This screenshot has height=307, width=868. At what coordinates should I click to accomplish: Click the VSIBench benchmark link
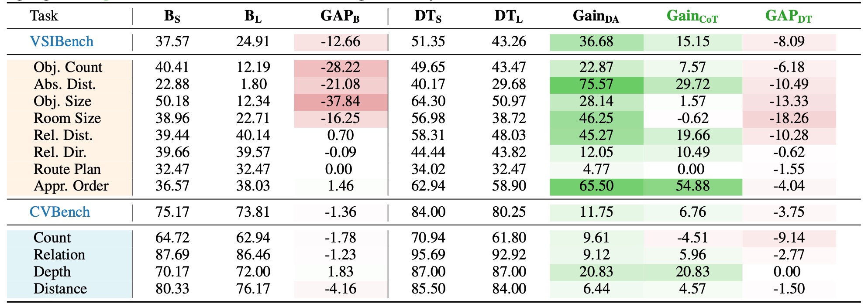[x=62, y=42]
